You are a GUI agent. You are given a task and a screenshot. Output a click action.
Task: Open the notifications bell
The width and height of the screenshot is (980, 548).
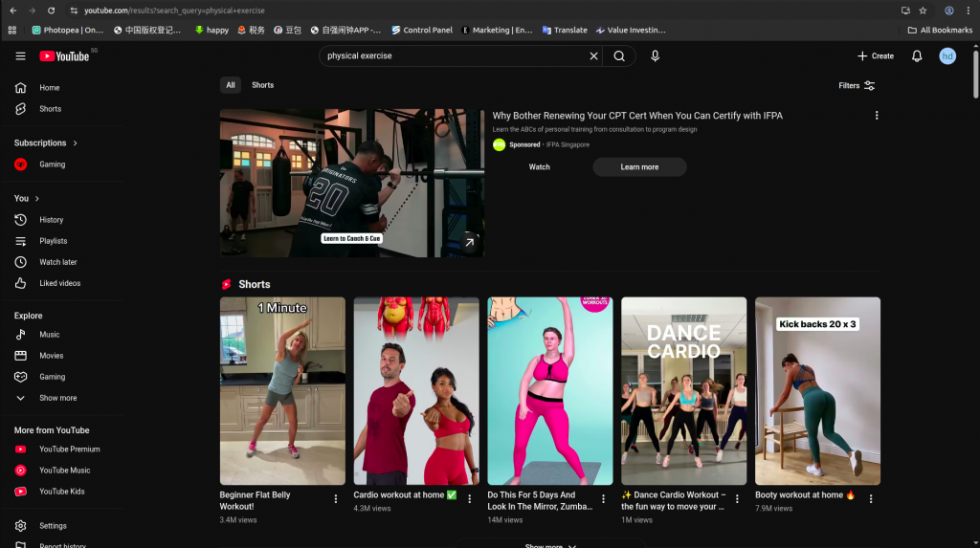click(917, 56)
